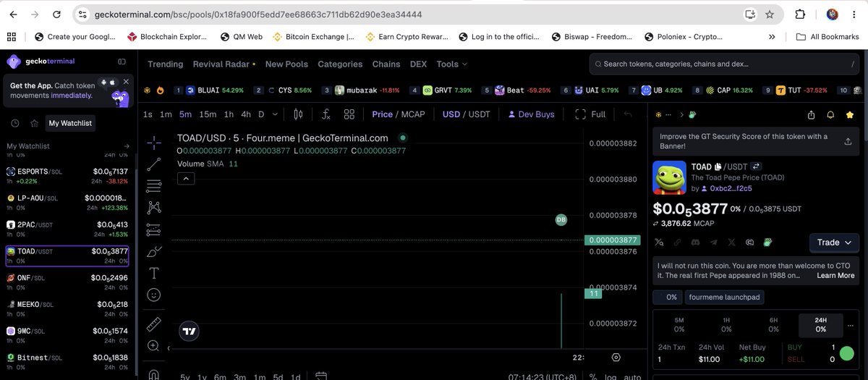This screenshot has height=380, width=868.
Task: Toggle the magnet snap mode
Action: click(154, 373)
